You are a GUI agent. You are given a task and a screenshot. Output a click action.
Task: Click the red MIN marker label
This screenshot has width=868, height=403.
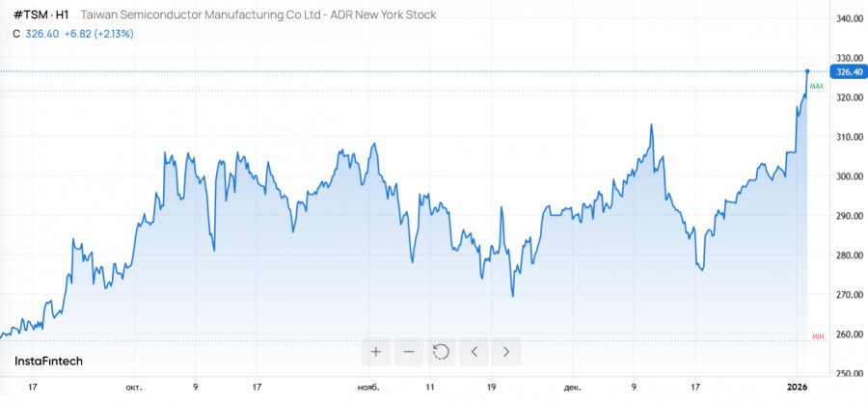[x=817, y=336]
